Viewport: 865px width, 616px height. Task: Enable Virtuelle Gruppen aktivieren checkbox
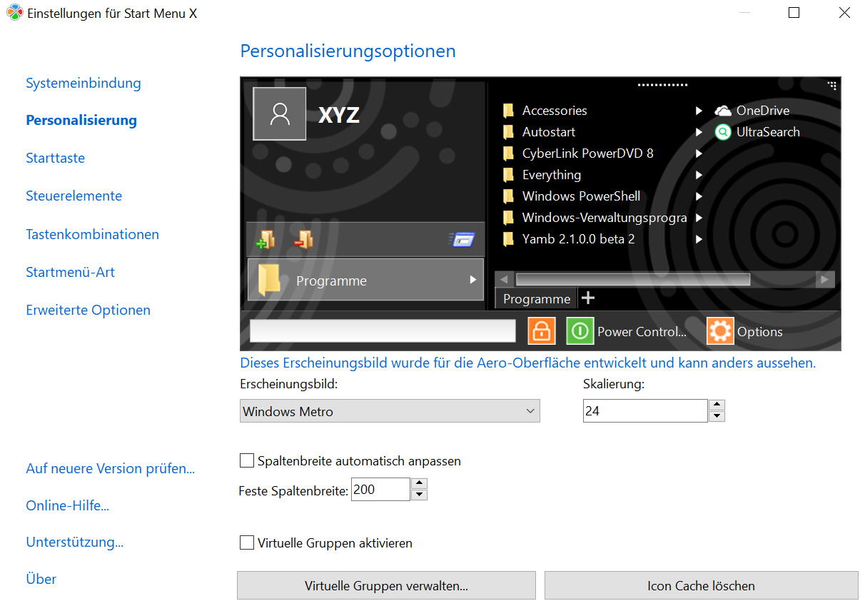click(247, 543)
